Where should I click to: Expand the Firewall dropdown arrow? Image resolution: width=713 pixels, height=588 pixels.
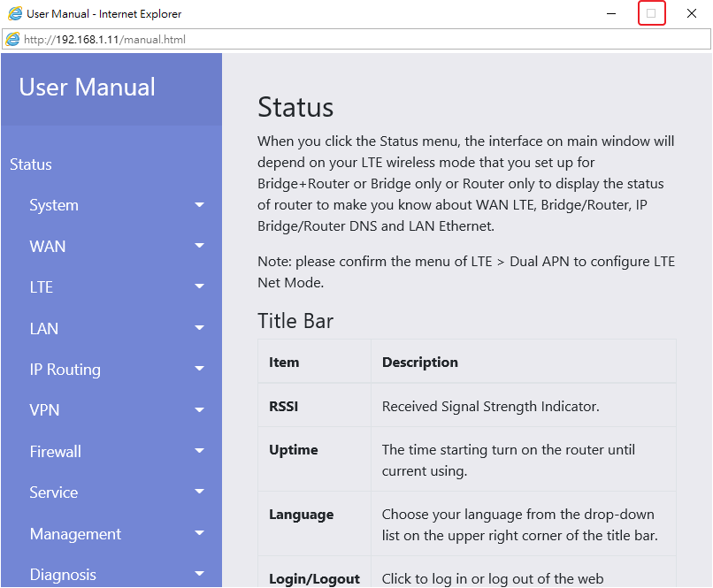click(199, 451)
